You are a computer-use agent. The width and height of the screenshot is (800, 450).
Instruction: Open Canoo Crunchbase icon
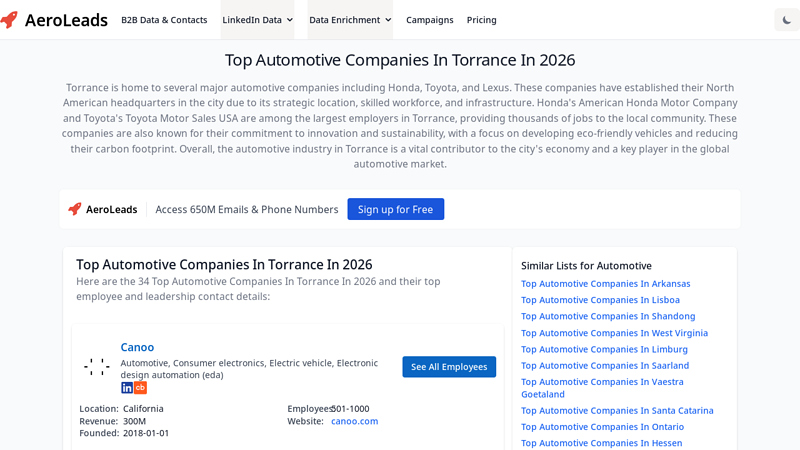pyautogui.click(x=140, y=388)
